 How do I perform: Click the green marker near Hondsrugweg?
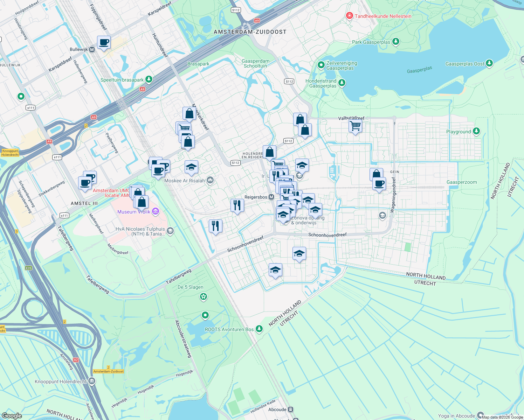(x=21, y=96)
